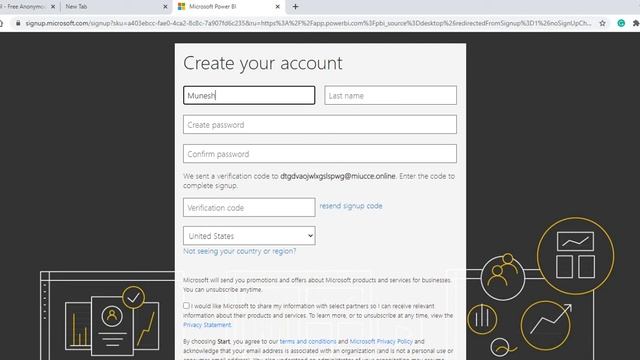Click the resend signup code link
This screenshot has height=360, width=640.
(351, 206)
